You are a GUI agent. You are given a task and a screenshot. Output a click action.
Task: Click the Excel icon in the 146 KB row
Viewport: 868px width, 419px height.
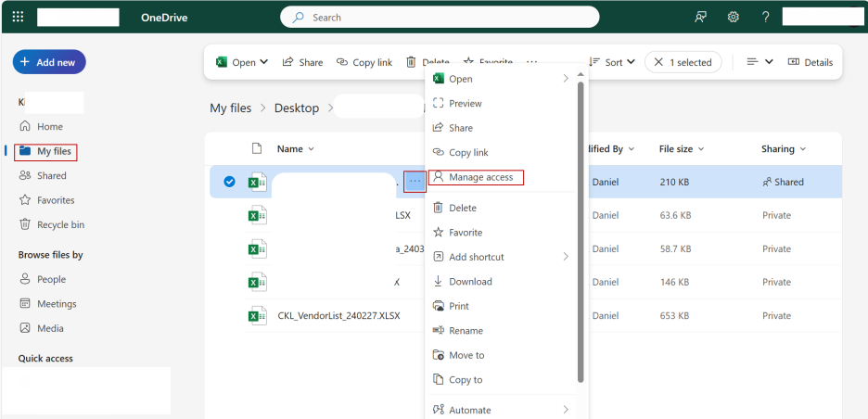tap(258, 282)
